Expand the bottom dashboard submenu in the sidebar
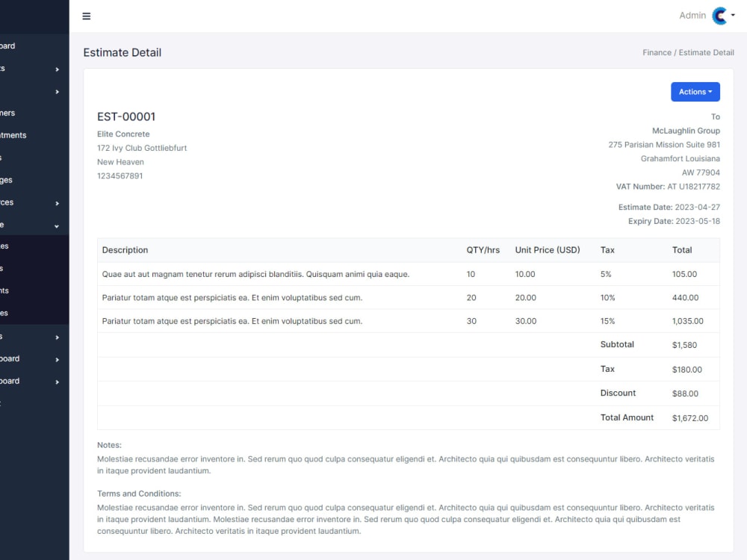Viewport: 747px width, 560px height. (30, 381)
